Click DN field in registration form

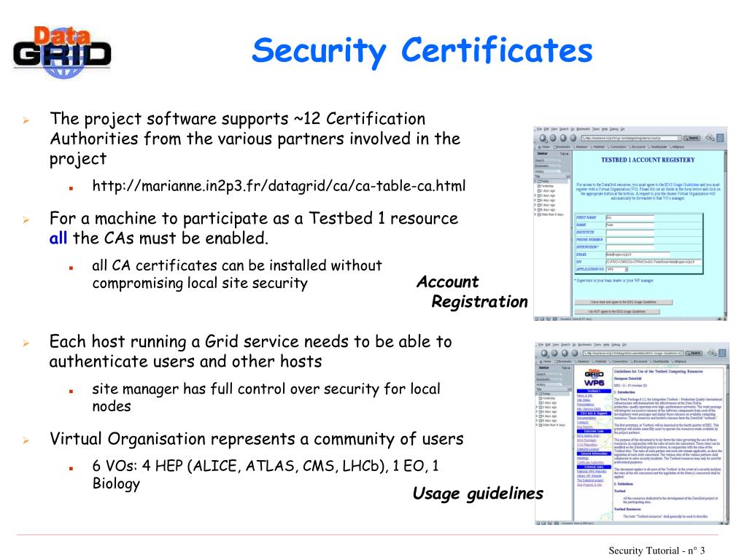click(x=653, y=262)
